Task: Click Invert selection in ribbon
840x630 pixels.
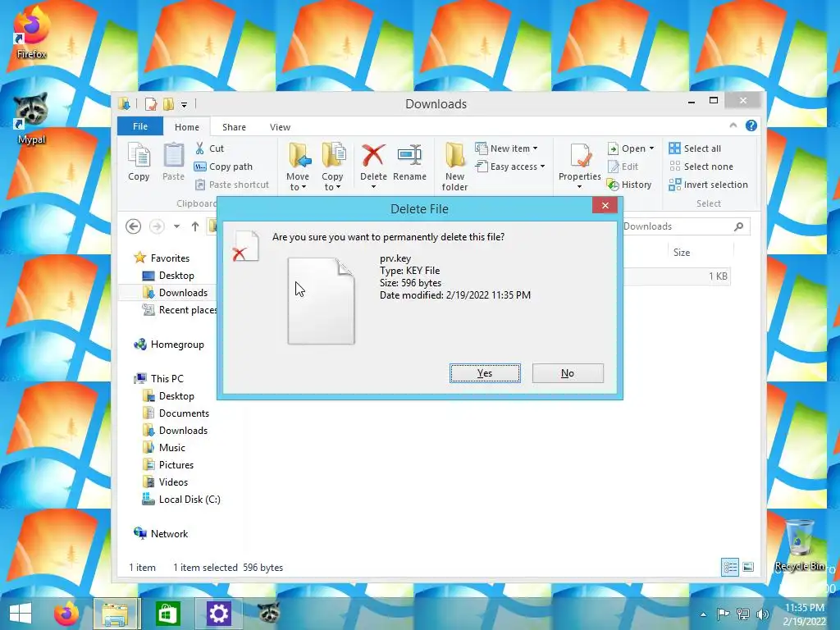Action: [708, 185]
